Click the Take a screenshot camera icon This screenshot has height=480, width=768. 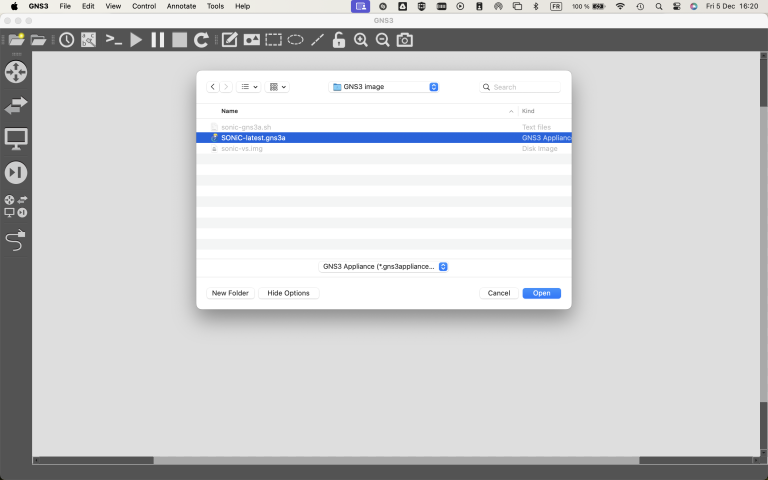(x=404, y=40)
